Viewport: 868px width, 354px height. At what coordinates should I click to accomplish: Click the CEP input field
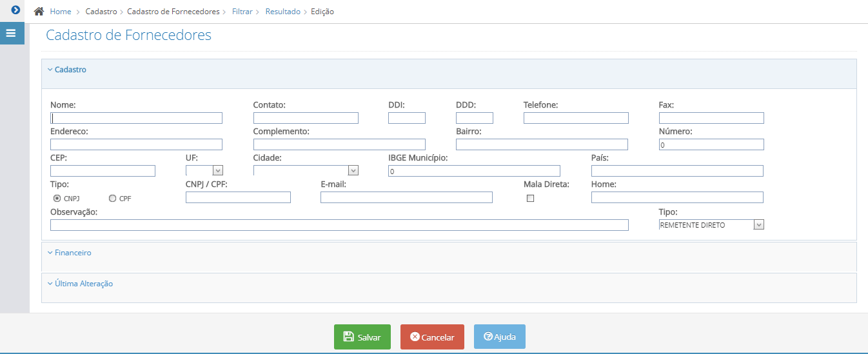103,171
